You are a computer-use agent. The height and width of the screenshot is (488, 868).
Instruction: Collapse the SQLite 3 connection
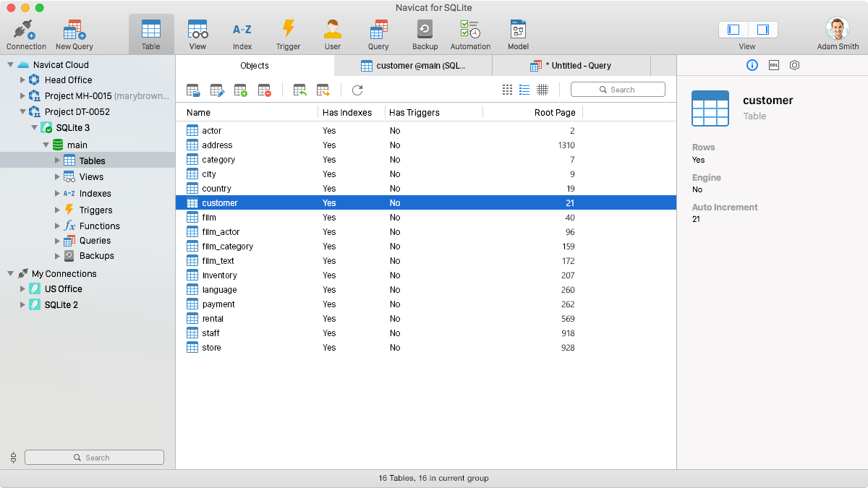tap(34, 127)
